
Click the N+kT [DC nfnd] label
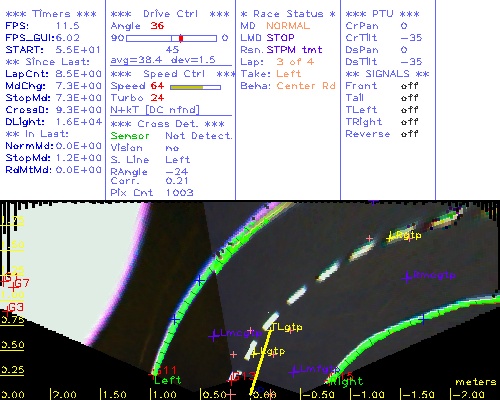point(155,110)
